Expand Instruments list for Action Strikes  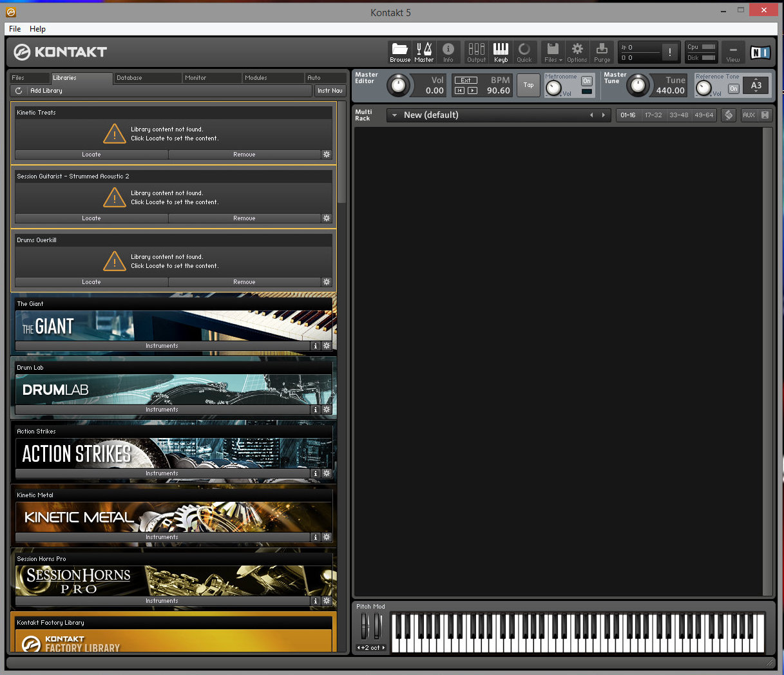[162, 473]
